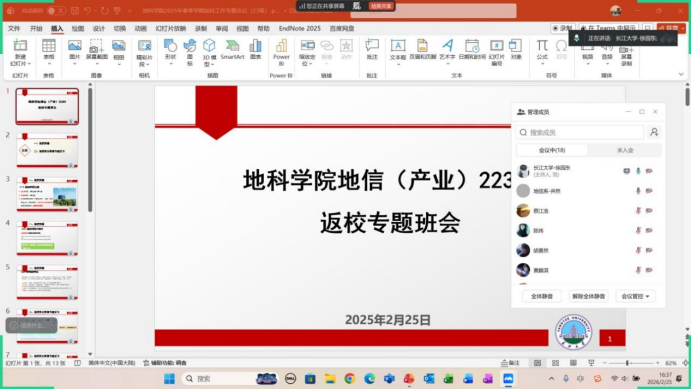Insert a chart using the 图表 icon
Viewport: 692px width, 389px height.
[256, 49]
